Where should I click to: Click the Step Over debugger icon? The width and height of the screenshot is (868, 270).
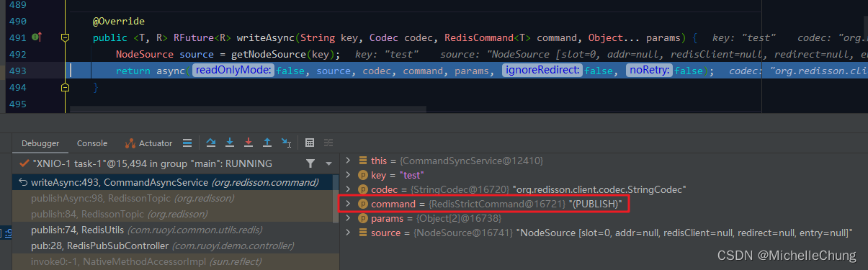tap(211, 143)
